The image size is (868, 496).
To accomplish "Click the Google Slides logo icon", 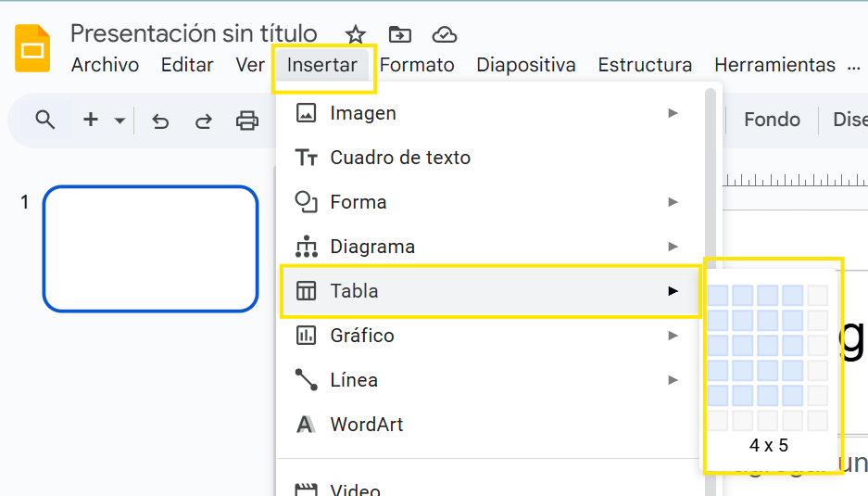I will [32, 48].
